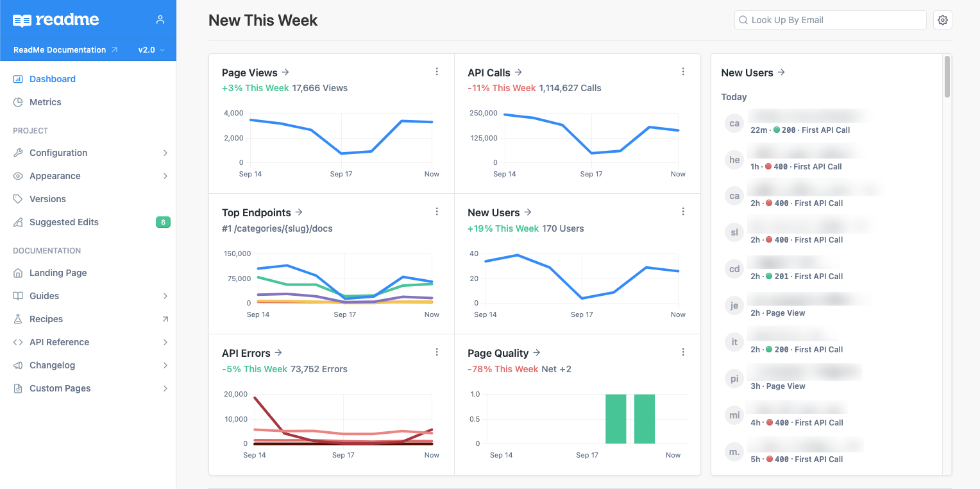Screen dimensions: 980x489
Task: Open Page Views card options menu
Action: point(437,72)
